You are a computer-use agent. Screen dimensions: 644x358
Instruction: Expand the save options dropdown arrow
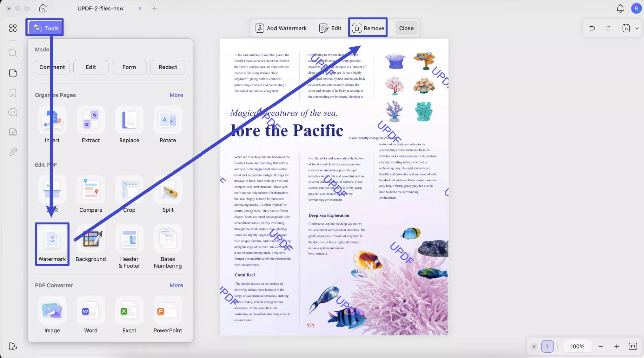(x=637, y=28)
